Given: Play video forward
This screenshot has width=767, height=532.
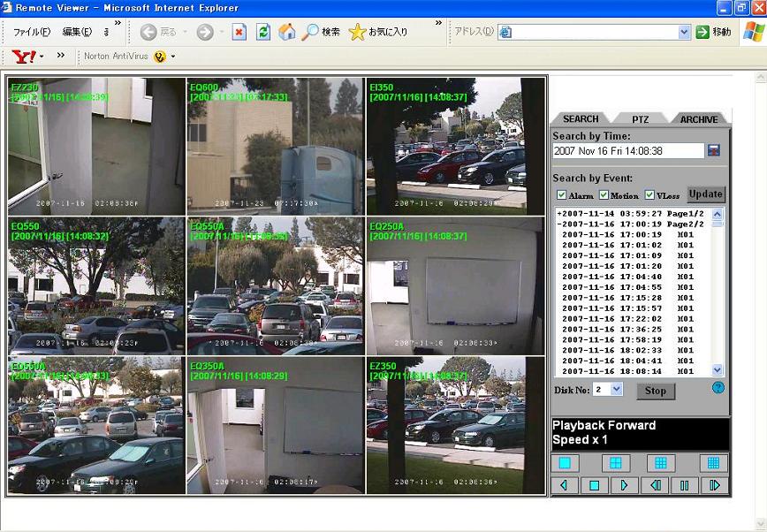Looking at the screenshot, I should pyautogui.click(x=625, y=485).
